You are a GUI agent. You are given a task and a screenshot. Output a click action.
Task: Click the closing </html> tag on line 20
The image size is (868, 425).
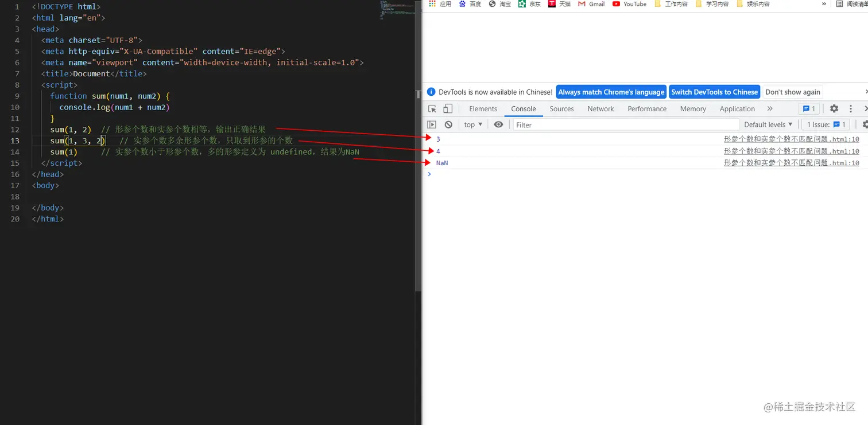(x=48, y=219)
